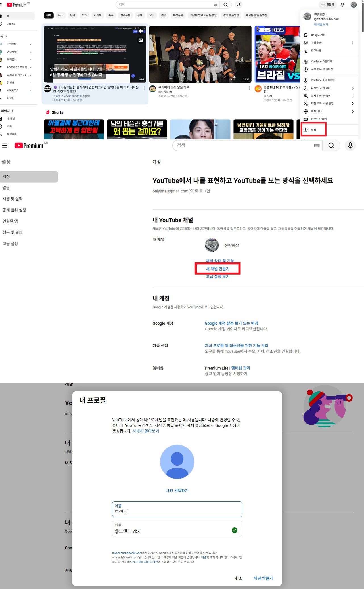Select the 최근에 업로드된 동영상 chip

click(x=203, y=15)
